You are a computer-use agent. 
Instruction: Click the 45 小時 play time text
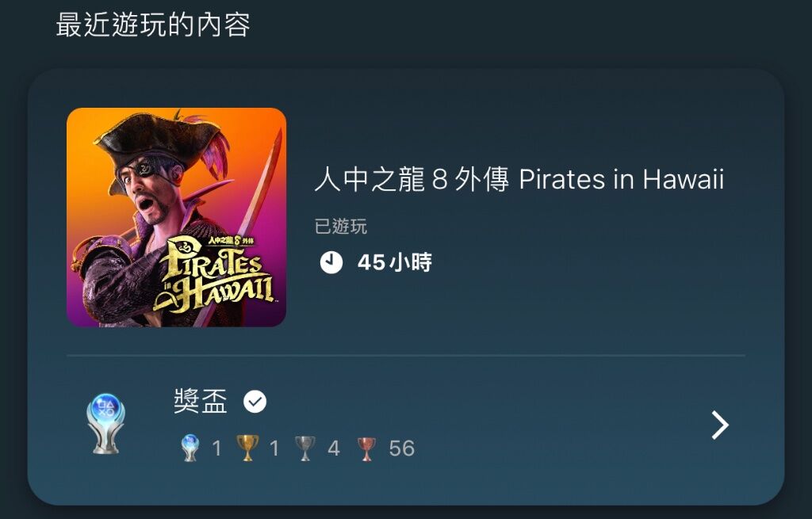[x=395, y=262]
